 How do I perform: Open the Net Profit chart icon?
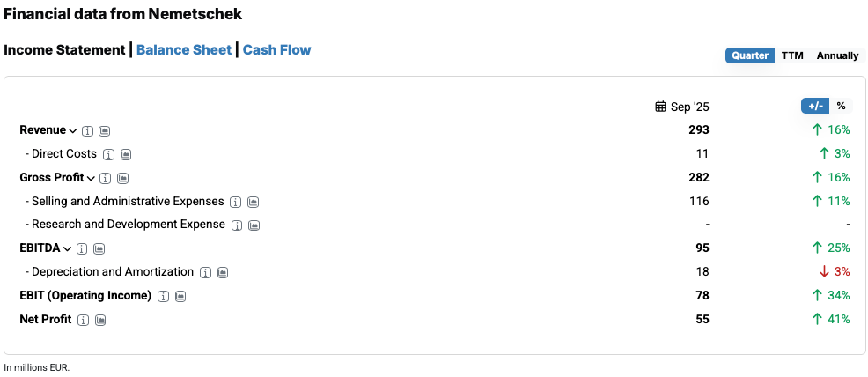pos(100,320)
